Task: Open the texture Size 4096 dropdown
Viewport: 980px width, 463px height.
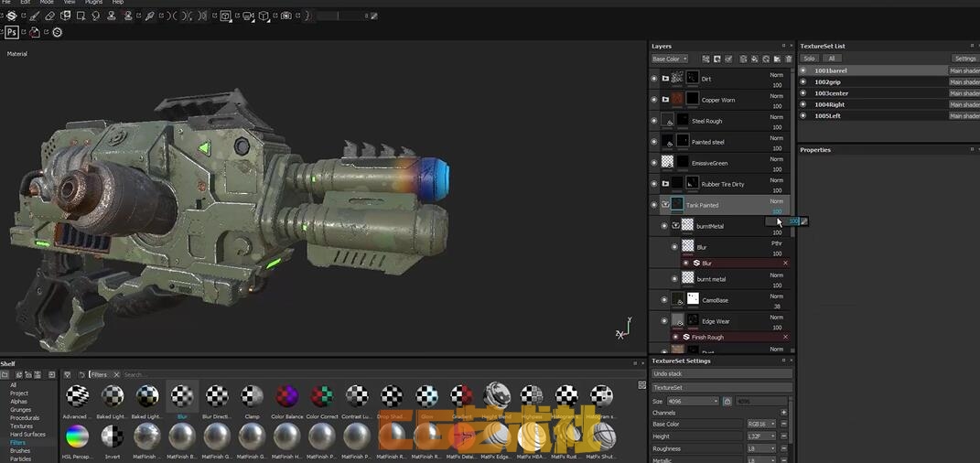Action: click(x=693, y=401)
